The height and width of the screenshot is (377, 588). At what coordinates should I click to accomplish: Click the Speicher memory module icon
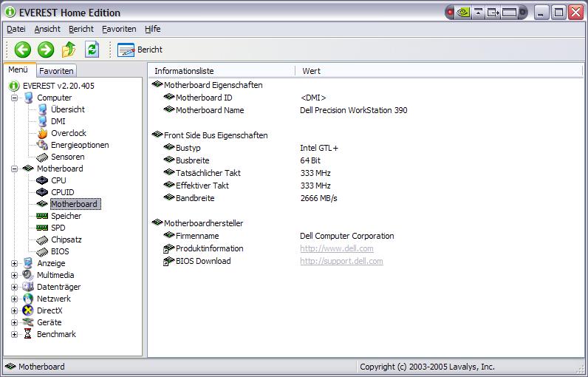point(42,216)
